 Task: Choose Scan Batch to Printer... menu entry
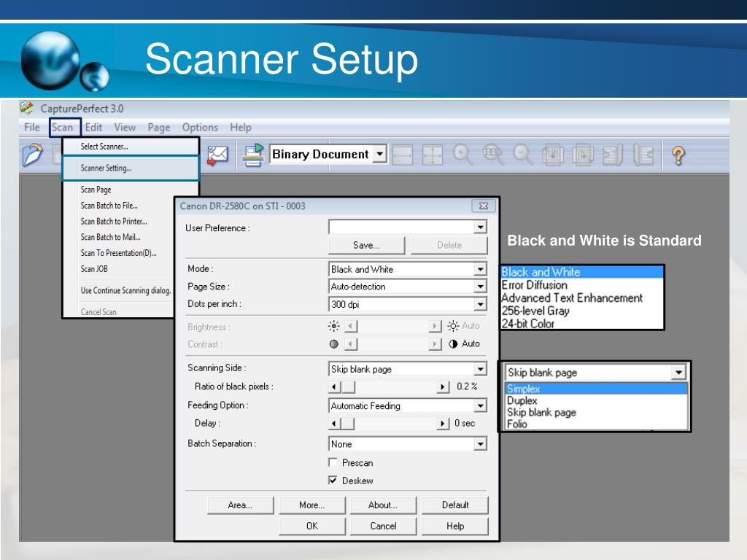pos(114,222)
